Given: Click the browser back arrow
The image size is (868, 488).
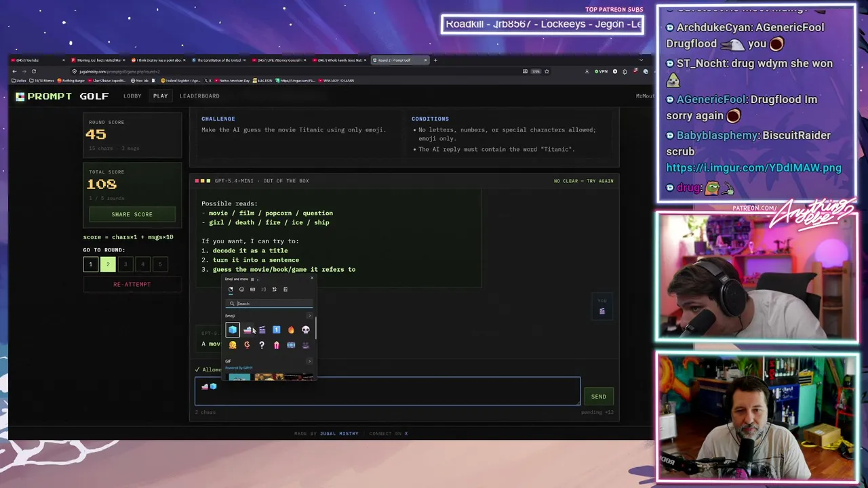Looking at the screenshot, I should point(14,71).
